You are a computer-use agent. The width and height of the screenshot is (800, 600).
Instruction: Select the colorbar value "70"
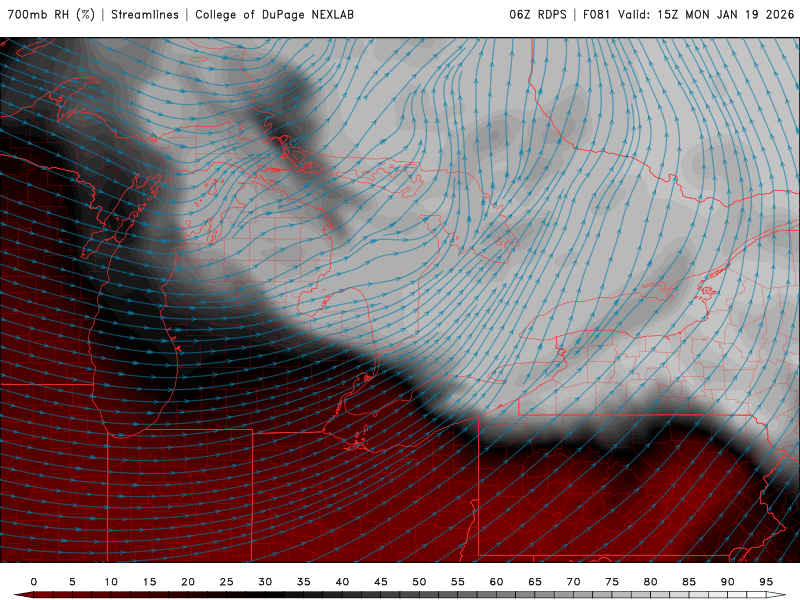pos(573,582)
